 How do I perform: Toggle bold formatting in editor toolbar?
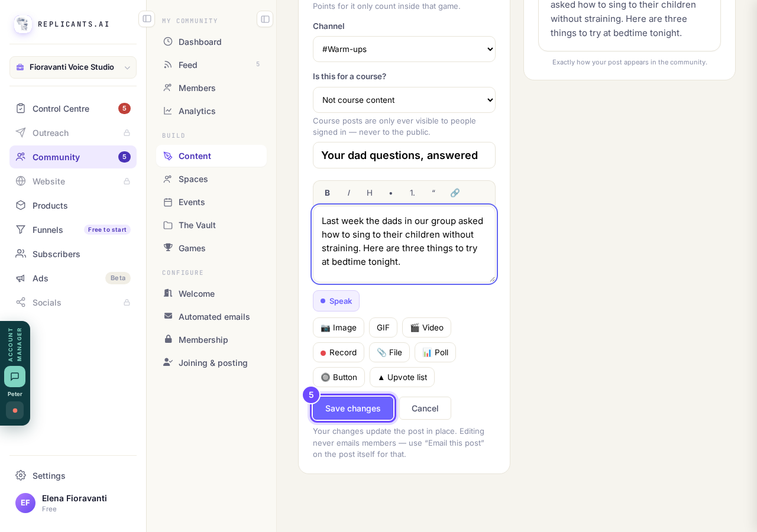click(327, 193)
